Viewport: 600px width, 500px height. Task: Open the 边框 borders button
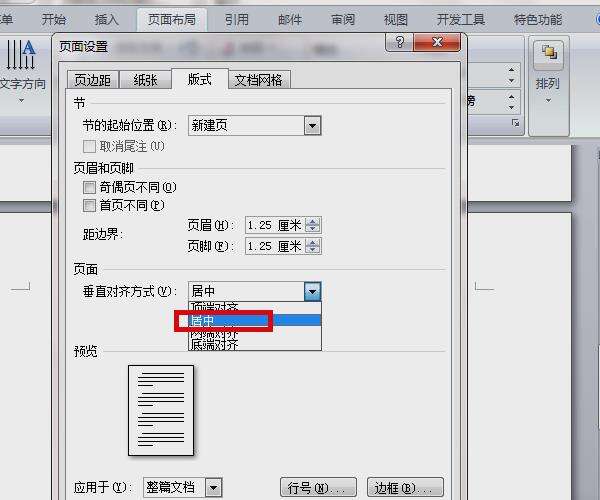click(405, 488)
